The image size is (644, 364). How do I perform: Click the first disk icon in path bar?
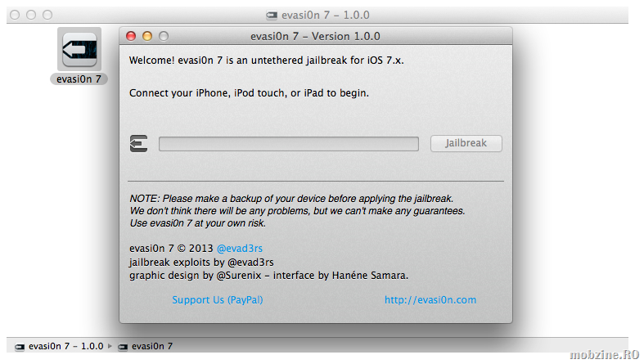click(20, 346)
